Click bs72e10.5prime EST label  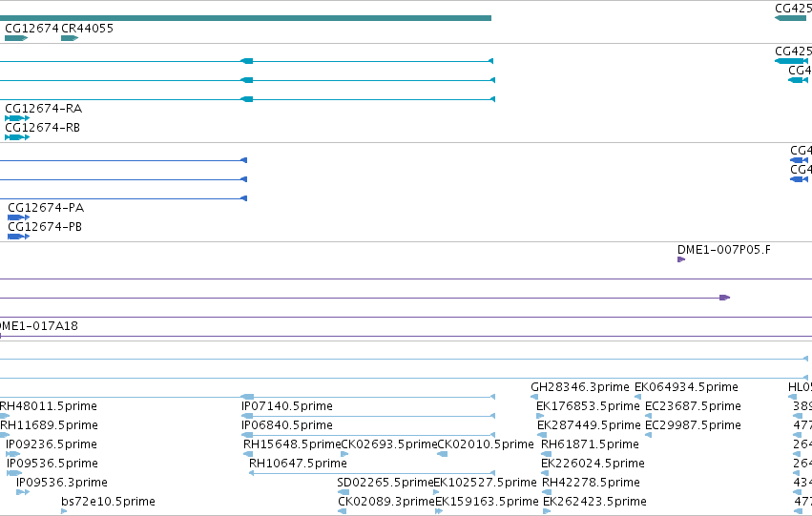click(x=108, y=502)
